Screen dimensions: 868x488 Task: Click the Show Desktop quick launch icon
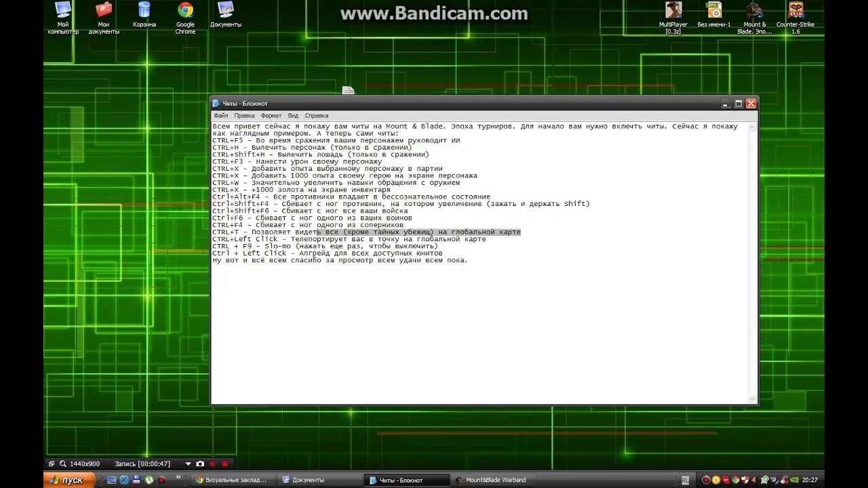coord(112,480)
